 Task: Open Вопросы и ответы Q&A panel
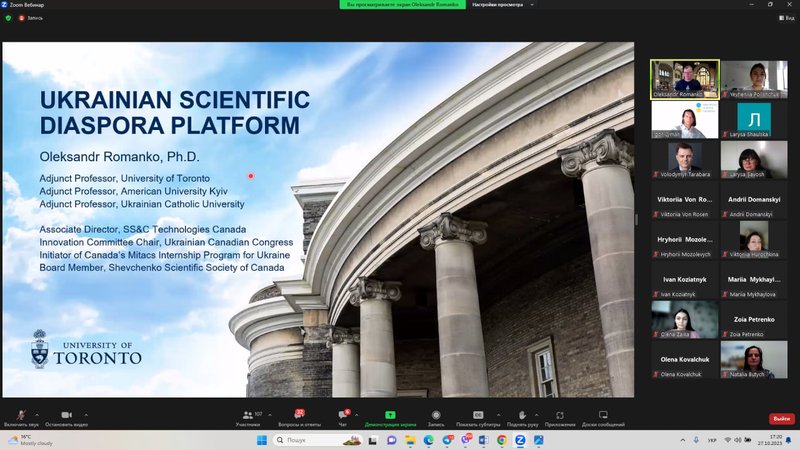point(299,418)
